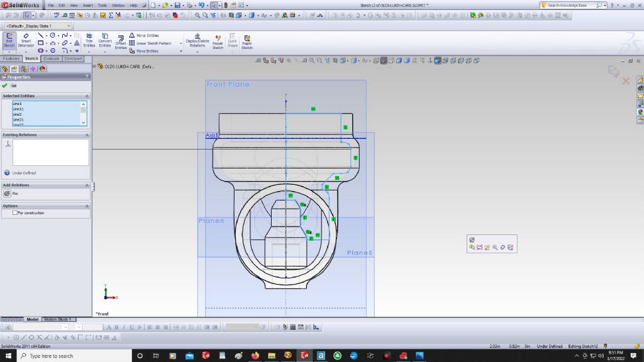The image size is (644, 362).
Task: Click the red cancel sketch X in the confirmation corner
Action: coord(626,81)
